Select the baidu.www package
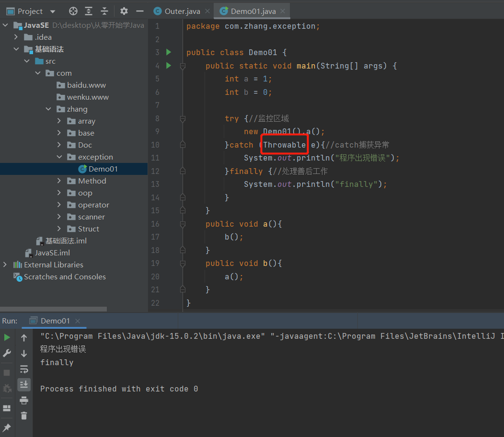504x437 pixels. coord(81,85)
